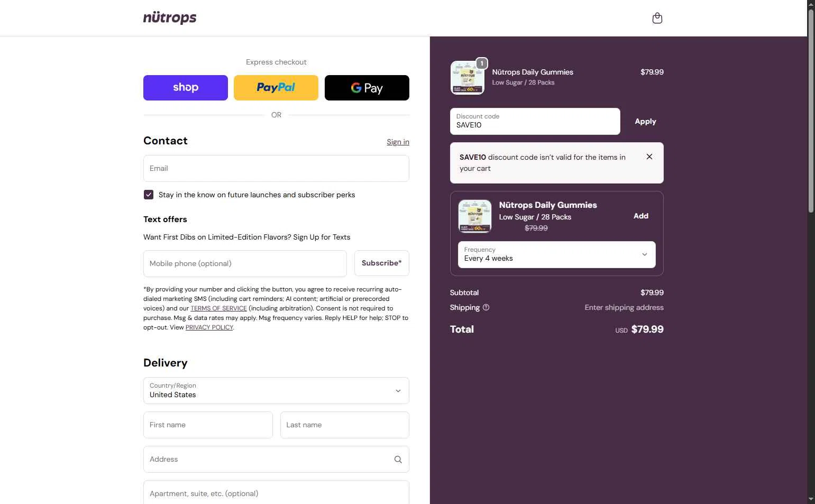
Task: Click the page vertical scrollbar thumb
Action: point(811,111)
